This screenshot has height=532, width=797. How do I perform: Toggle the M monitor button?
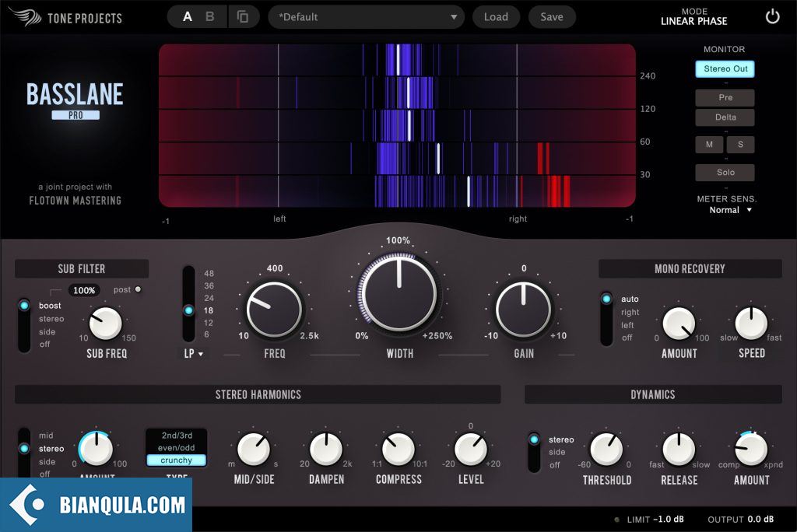tap(709, 145)
